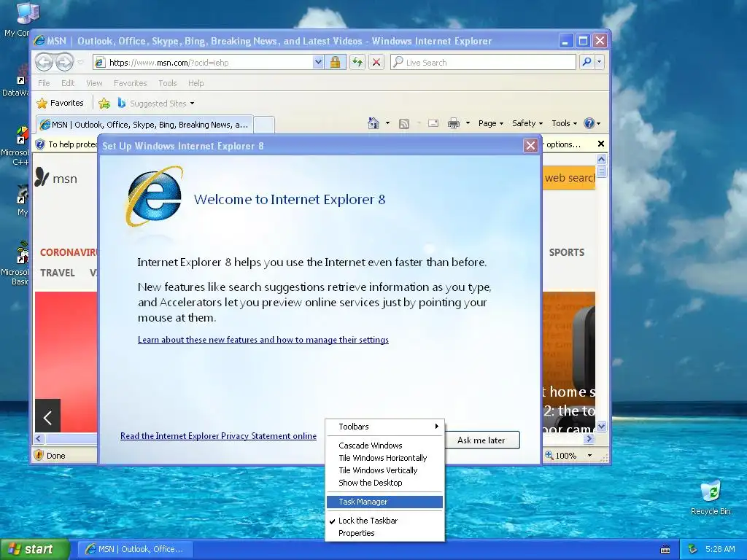Click the red Stop loading icon

pos(376,62)
